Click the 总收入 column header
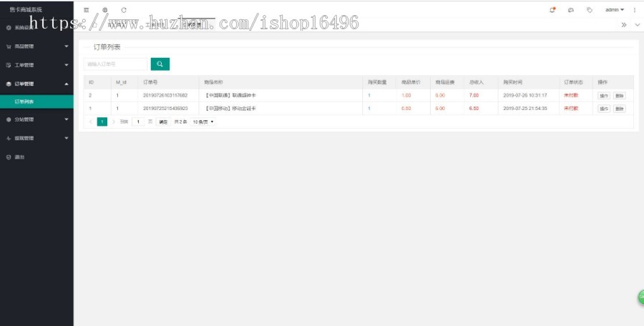Viewport: 644px width, 326px height. point(477,82)
